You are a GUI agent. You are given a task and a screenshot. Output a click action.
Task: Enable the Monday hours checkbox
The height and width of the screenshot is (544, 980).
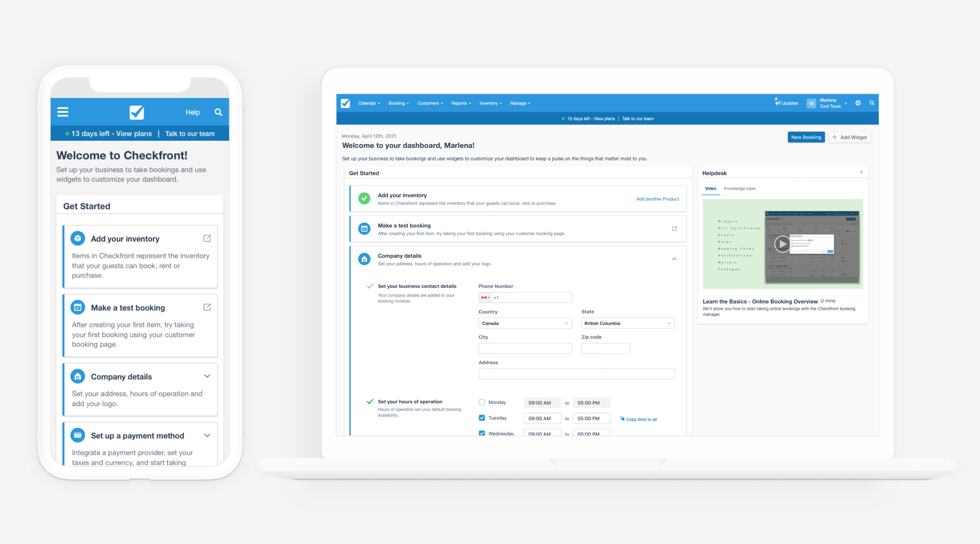click(x=482, y=402)
